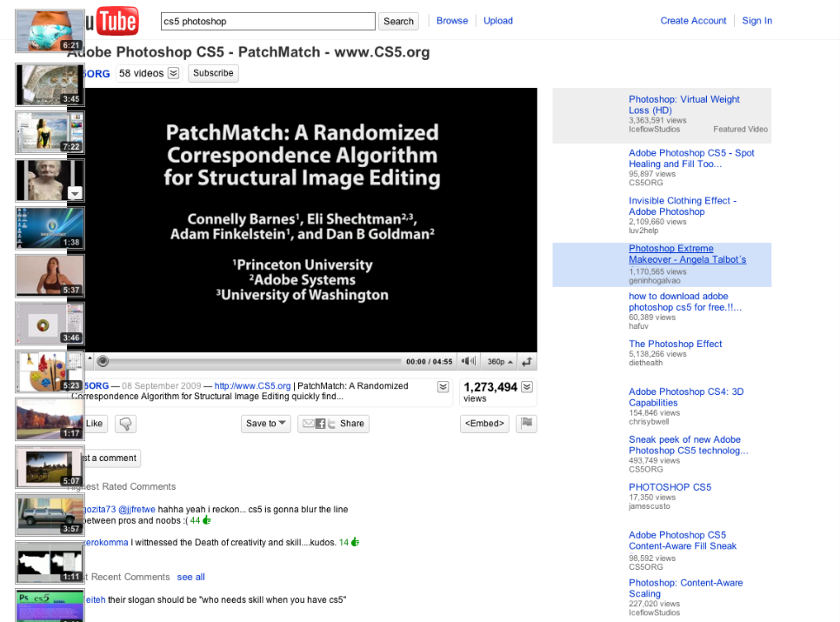This screenshot has width=840, height=622.
Task: Click the 3:57 car thumbnail
Action: (50, 514)
